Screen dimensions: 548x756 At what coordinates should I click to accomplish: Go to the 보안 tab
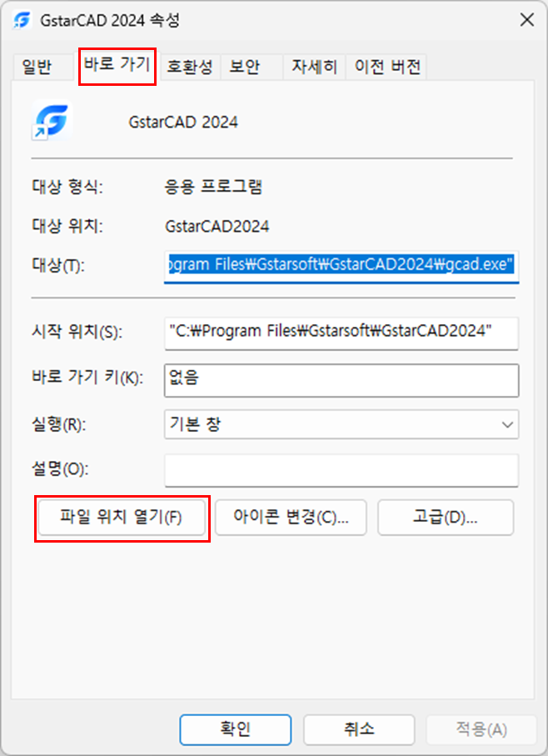(x=245, y=67)
